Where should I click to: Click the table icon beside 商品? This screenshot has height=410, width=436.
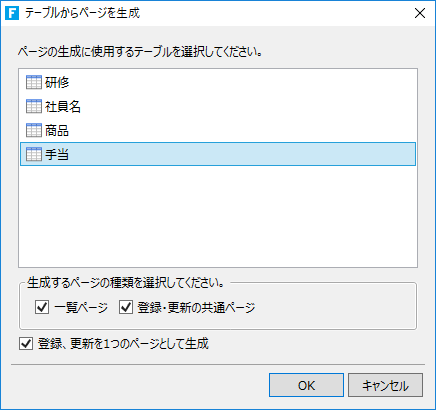point(34,130)
